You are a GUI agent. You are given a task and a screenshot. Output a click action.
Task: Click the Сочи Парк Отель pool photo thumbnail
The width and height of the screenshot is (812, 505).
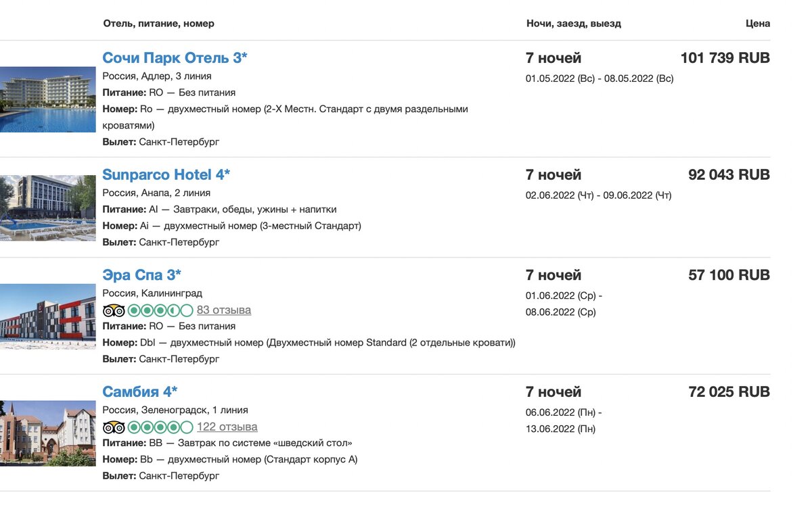tap(47, 99)
